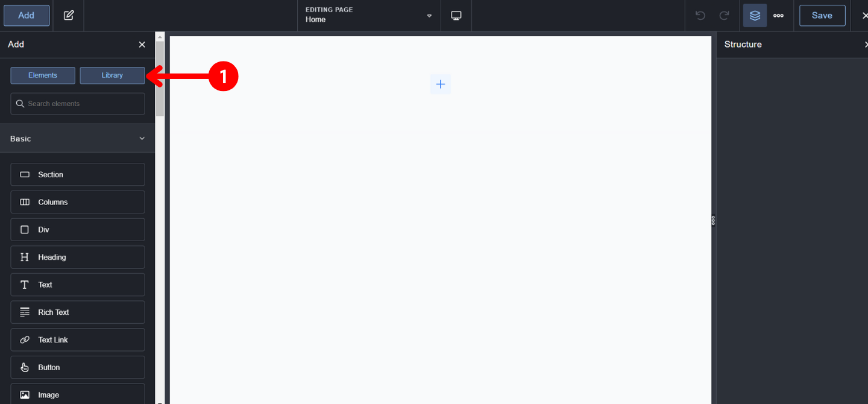The height and width of the screenshot is (404, 868).
Task: Click the Div square icon
Action: coord(25,230)
